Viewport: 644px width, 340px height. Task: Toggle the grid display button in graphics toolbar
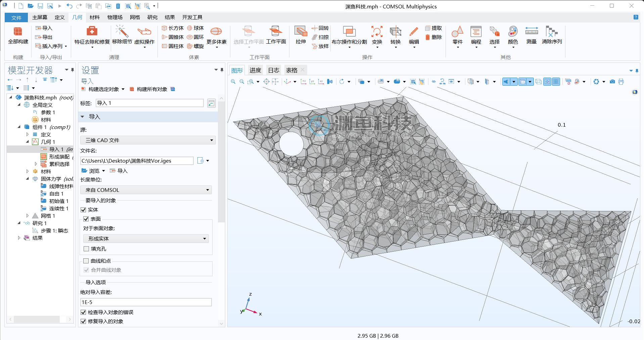tap(556, 82)
